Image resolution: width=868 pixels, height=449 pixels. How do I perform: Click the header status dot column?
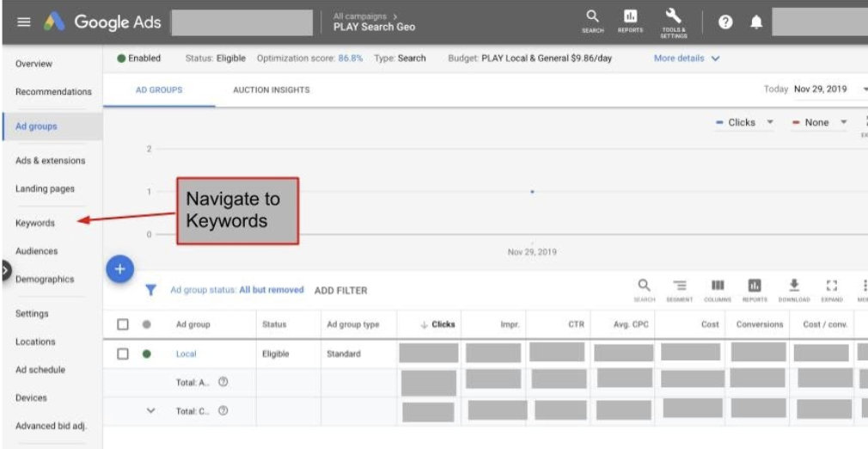(146, 324)
